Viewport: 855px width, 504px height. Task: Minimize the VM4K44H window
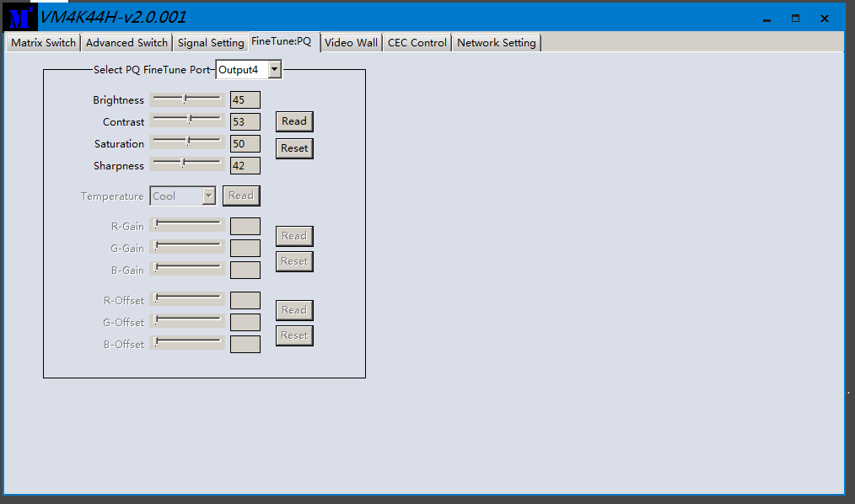tap(766, 19)
